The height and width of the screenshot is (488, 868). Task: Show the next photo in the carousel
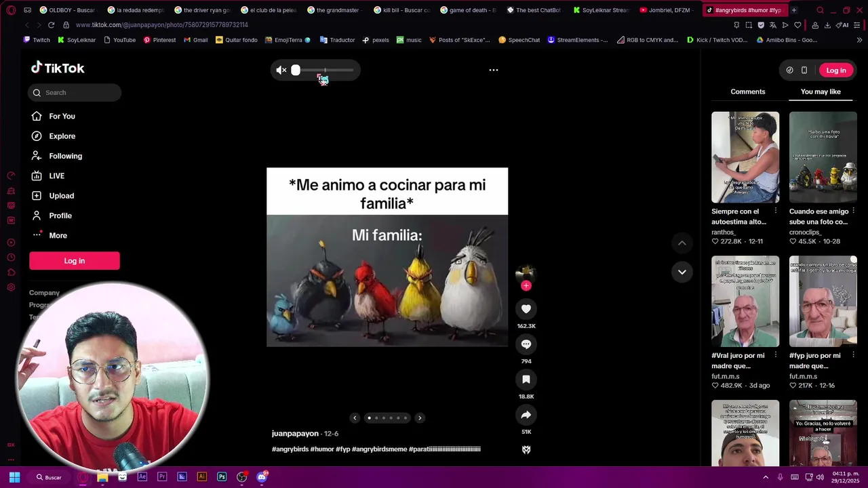(420, 418)
